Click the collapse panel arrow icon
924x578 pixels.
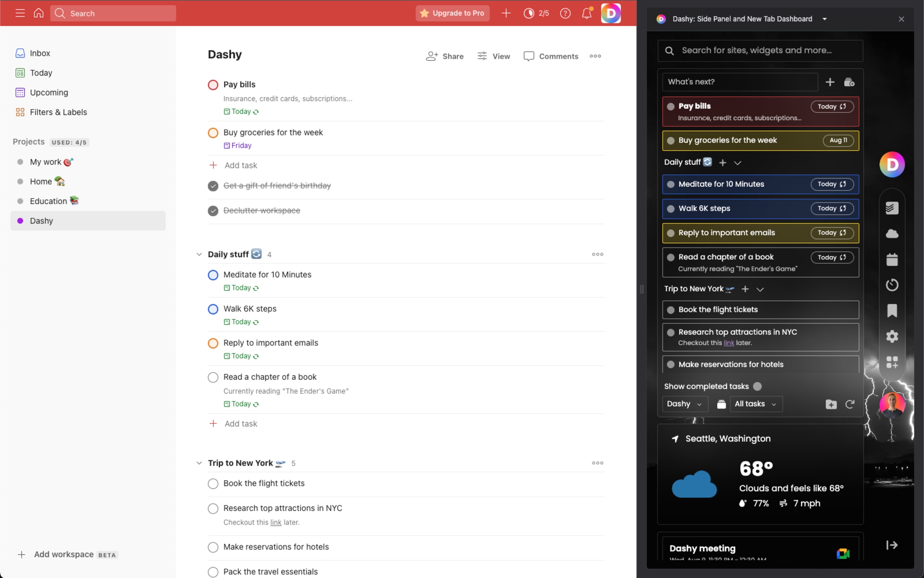coord(892,545)
